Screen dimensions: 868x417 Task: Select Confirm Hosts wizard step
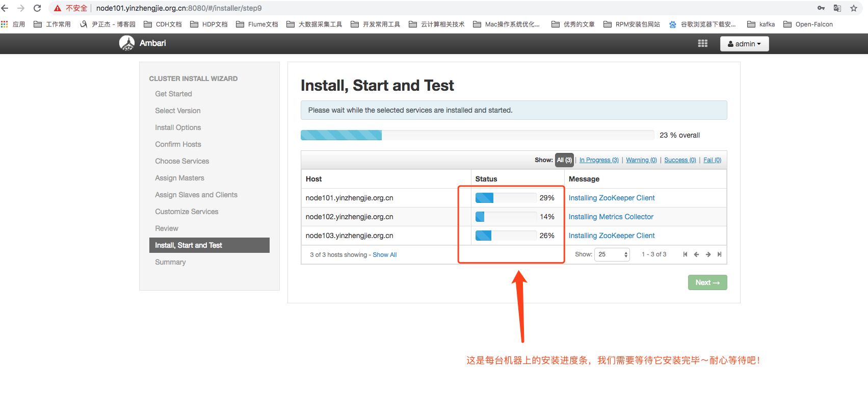pyautogui.click(x=178, y=144)
